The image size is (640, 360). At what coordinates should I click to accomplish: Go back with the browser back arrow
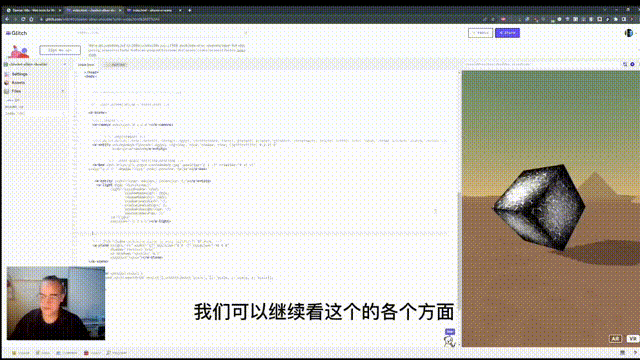(x=7, y=19)
